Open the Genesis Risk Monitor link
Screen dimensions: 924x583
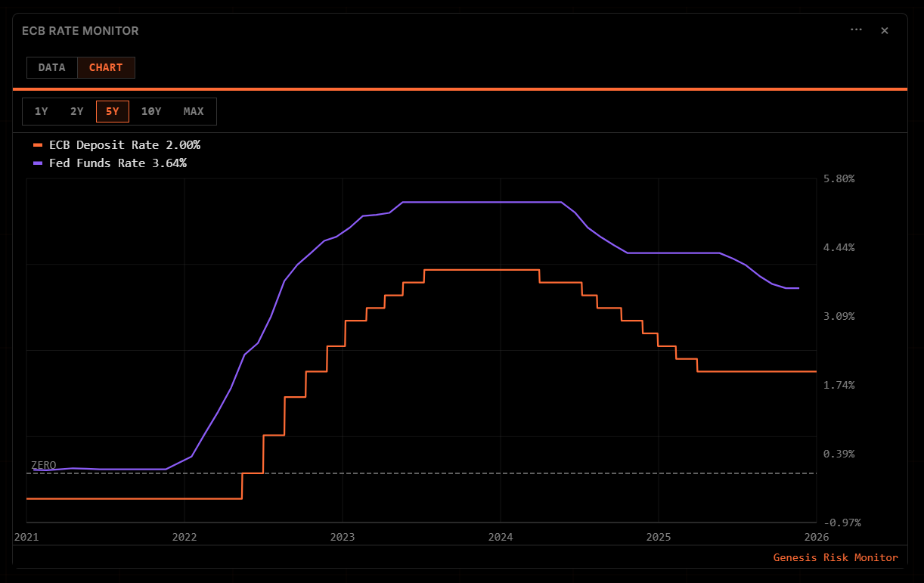(835, 557)
